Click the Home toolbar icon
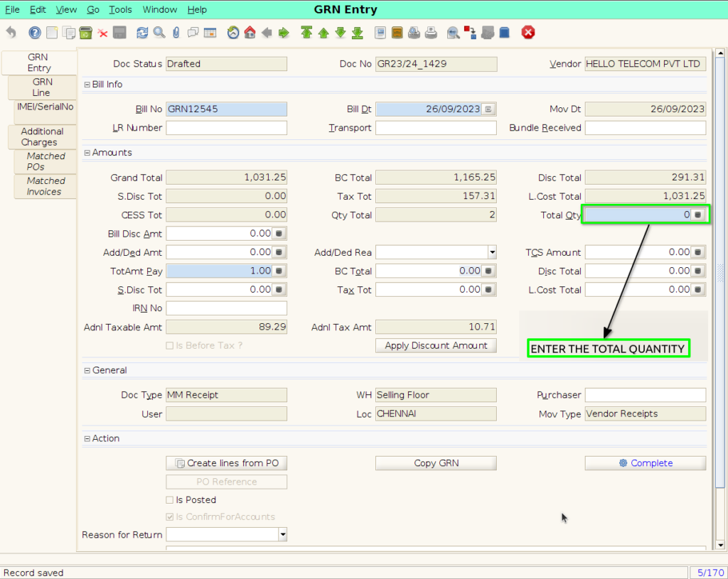Image resolution: width=728 pixels, height=579 pixels. 250,33
